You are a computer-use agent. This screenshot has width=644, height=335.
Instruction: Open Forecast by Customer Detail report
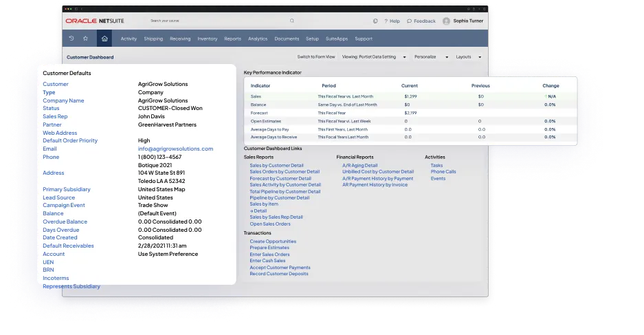280,178
